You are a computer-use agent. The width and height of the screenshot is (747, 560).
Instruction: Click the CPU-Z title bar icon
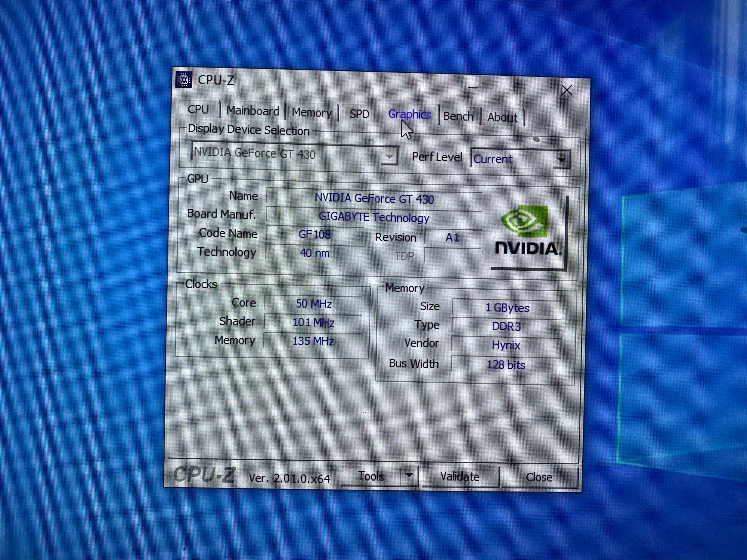184,80
